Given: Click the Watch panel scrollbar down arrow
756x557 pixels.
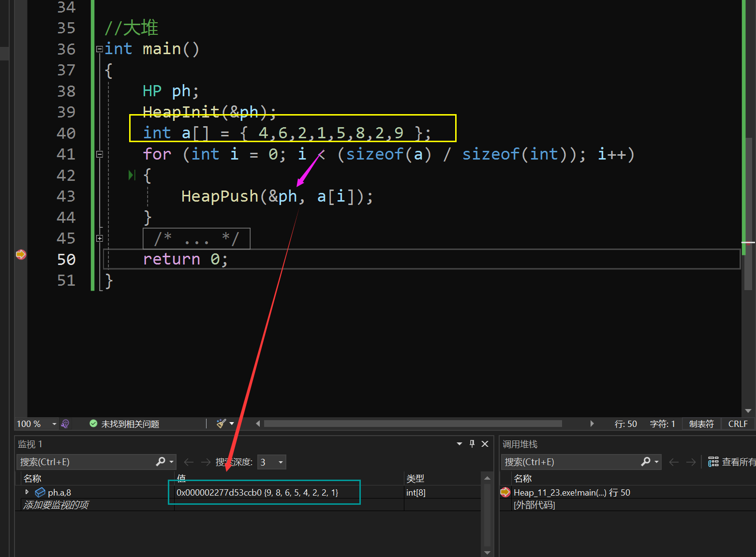Looking at the screenshot, I should coord(487,552).
